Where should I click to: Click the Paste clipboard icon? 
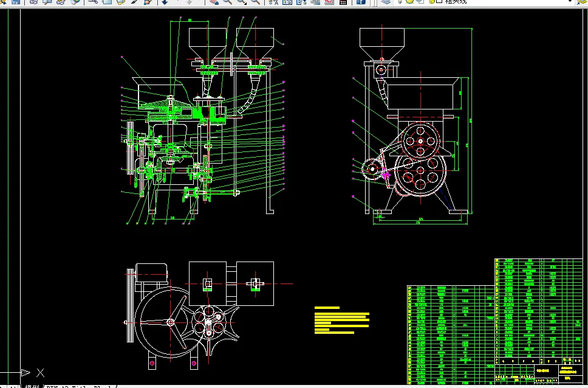tap(121, 2)
